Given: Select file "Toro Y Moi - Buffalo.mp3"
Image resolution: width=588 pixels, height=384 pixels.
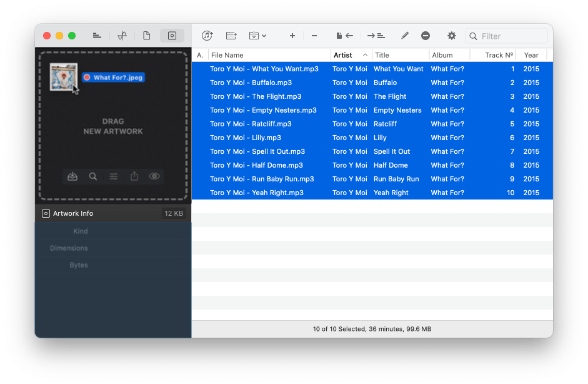Looking at the screenshot, I should tap(251, 83).
